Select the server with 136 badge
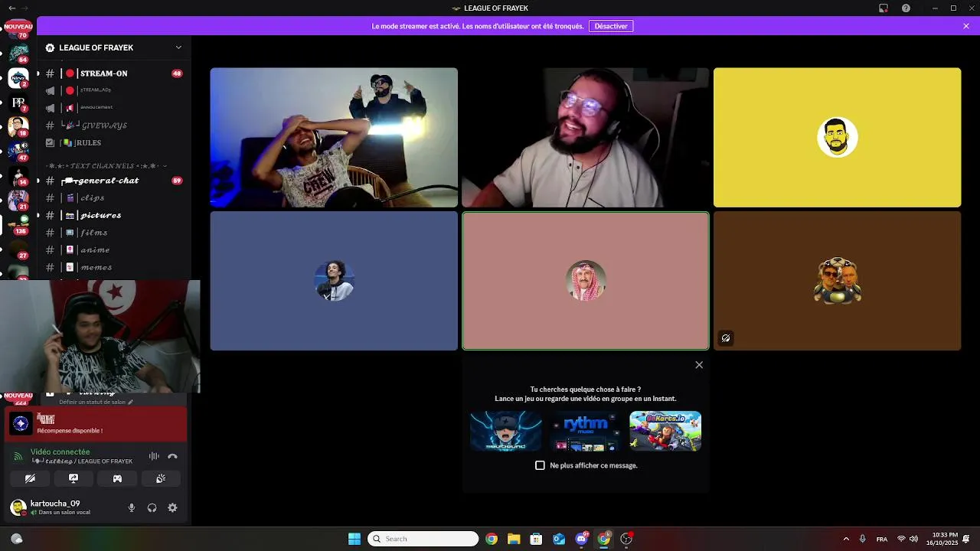The image size is (980, 551). 18,225
